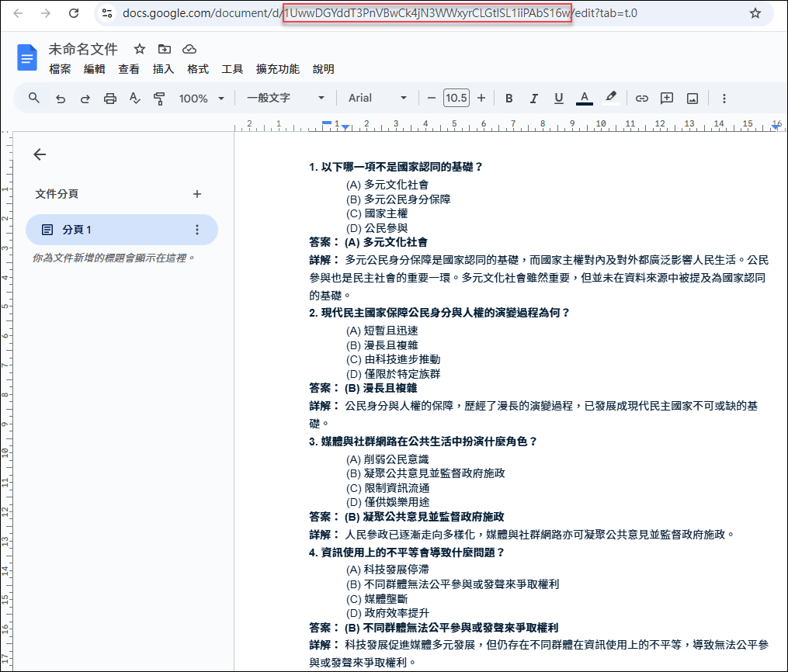Insert an image

pyautogui.click(x=692, y=99)
